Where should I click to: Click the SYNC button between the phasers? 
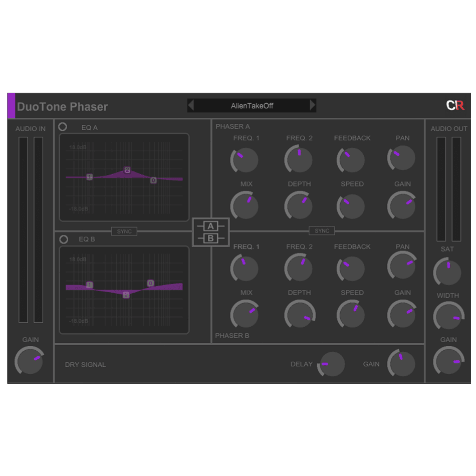[x=322, y=231]
